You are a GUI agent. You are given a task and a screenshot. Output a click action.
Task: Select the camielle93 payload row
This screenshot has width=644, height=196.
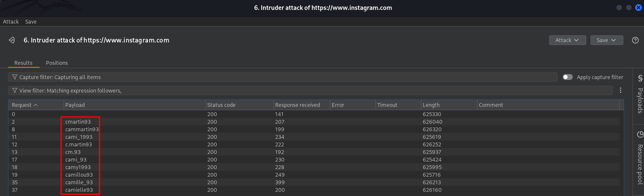click(x=314, y=190)
